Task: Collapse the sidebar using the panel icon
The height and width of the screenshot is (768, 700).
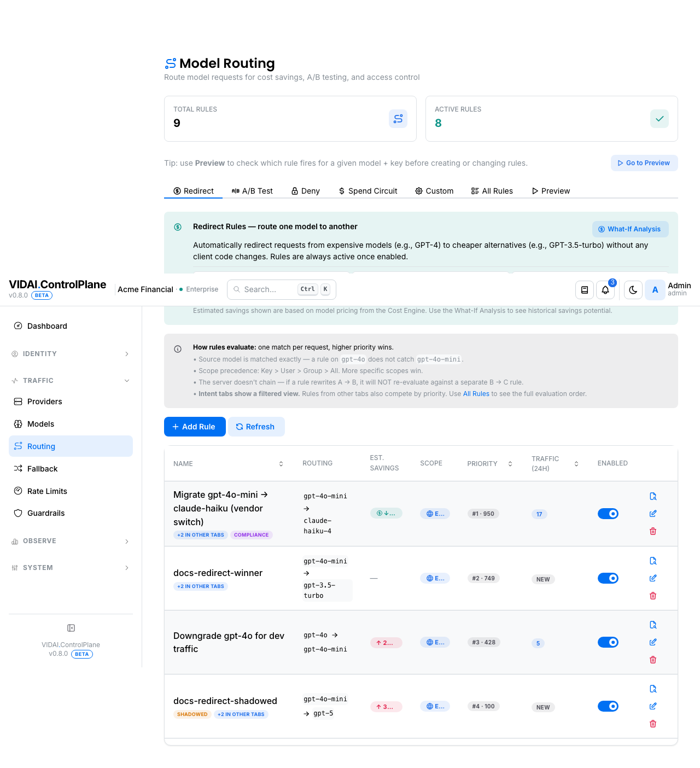Action: pos(71,628)
